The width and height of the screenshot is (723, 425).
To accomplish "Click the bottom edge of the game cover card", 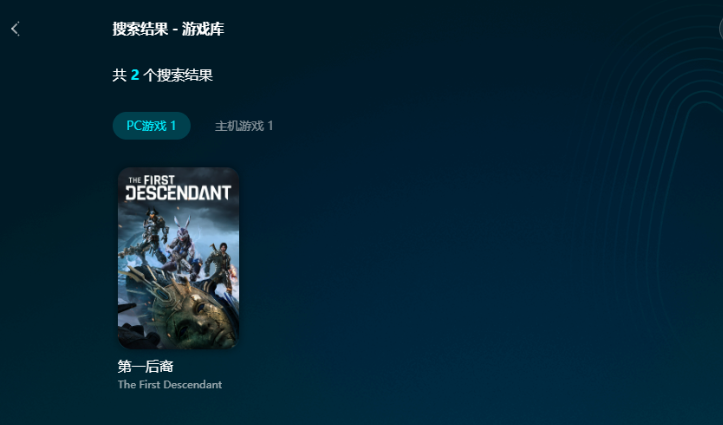I will click(x=178, y=347).
